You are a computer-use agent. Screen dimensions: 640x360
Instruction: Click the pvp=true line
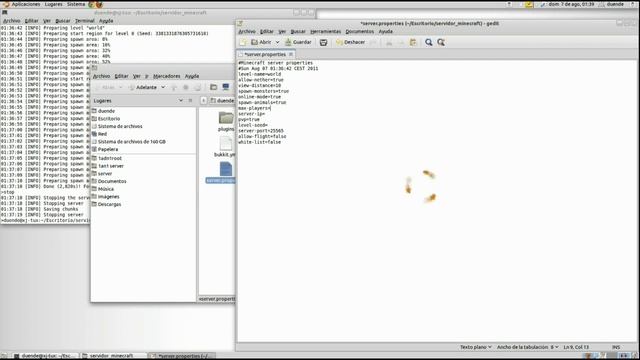click(x=249, y=120)
